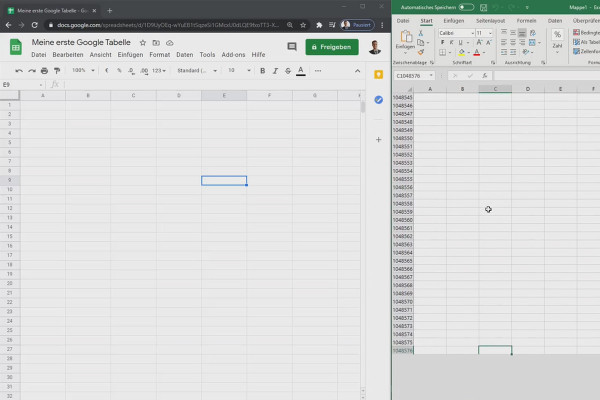
Task: Click Excel insert function fx button
Action: [484, 76]
